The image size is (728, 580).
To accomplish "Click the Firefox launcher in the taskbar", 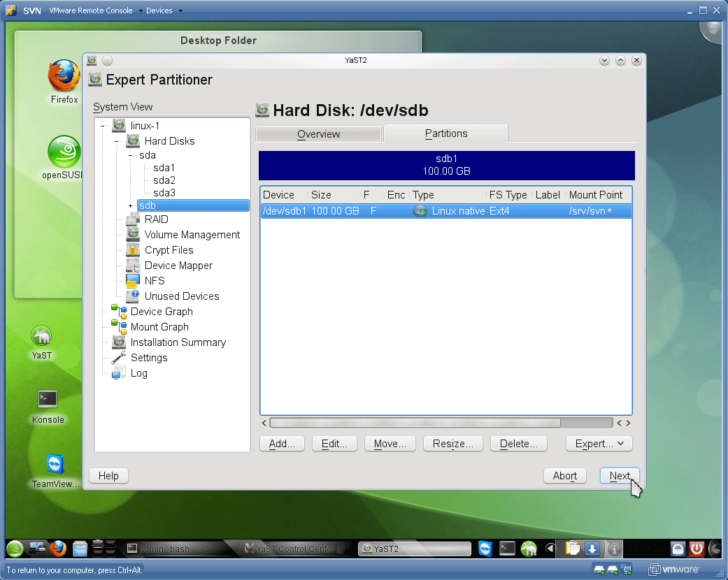I will point(58,549).
